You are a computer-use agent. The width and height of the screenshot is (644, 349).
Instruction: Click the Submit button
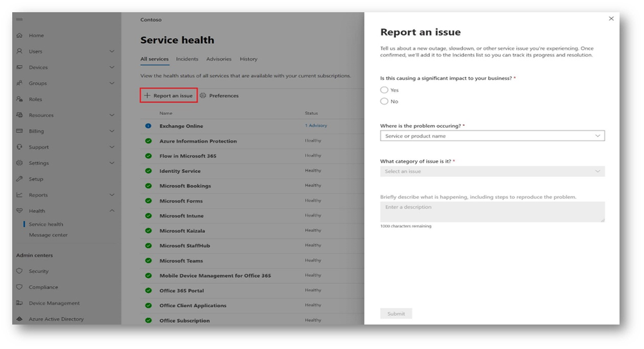[396, 314]
